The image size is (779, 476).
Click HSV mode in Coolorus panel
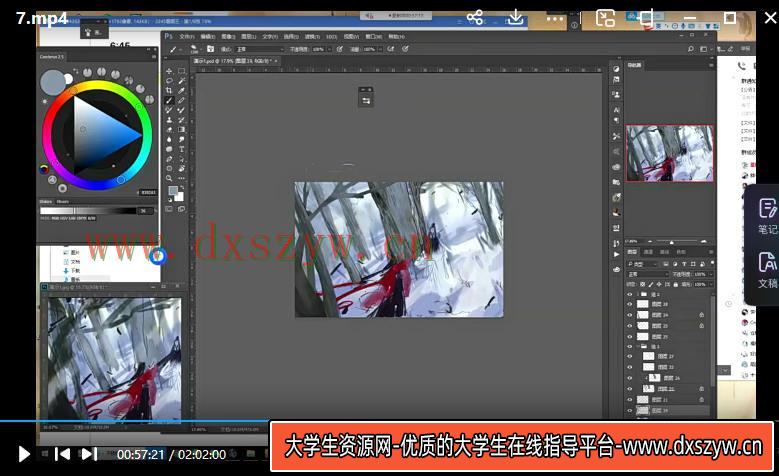click(x=62, y=218)
